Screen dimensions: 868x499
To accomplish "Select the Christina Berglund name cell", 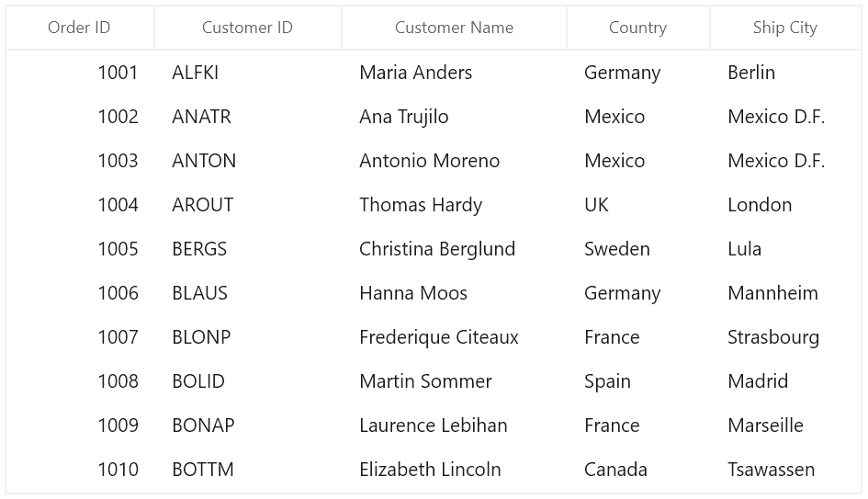I will coord(454,249).
